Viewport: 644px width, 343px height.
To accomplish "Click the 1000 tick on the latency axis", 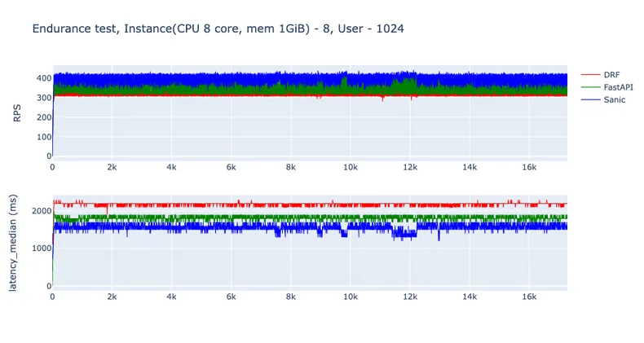I will (42, 248).
